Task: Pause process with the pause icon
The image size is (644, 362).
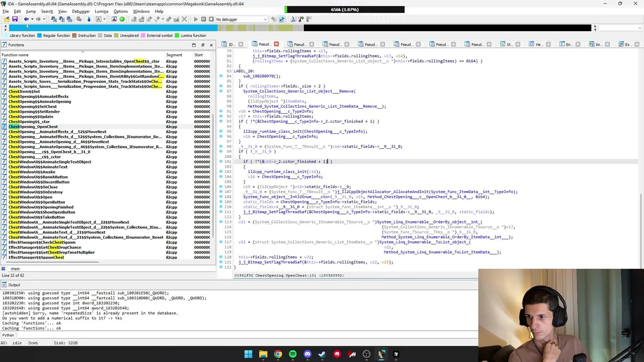Action: [x=203, y=19]
